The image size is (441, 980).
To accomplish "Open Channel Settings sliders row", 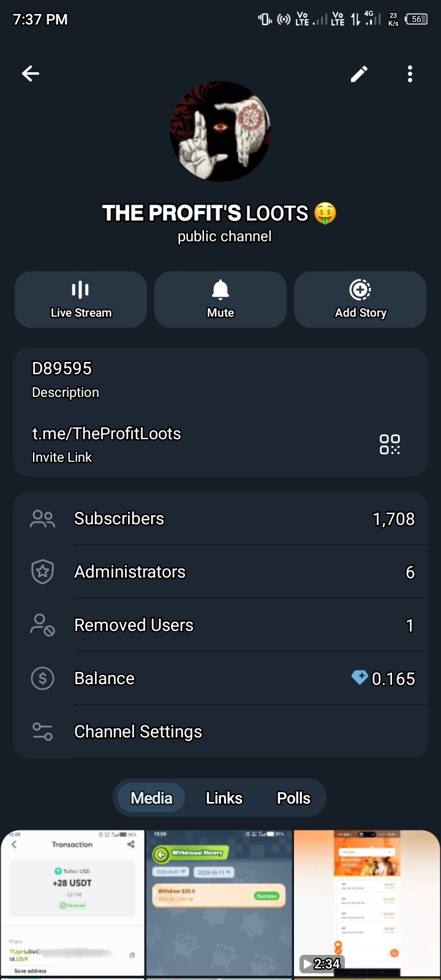I will point(221,732).
